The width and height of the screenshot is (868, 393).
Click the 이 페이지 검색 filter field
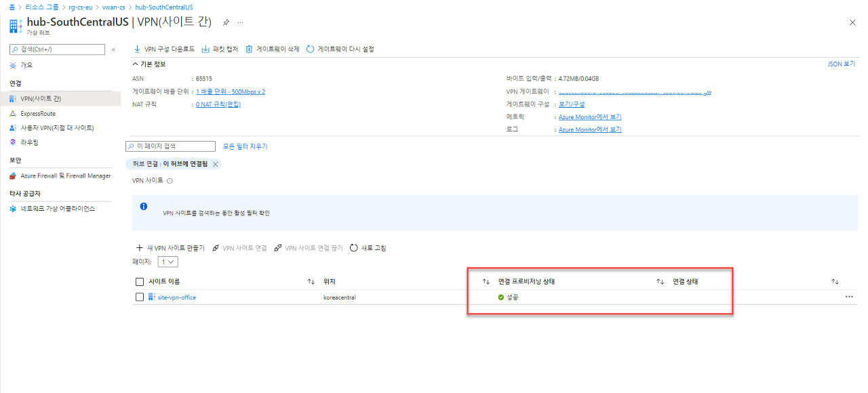[x=170, y=146]
